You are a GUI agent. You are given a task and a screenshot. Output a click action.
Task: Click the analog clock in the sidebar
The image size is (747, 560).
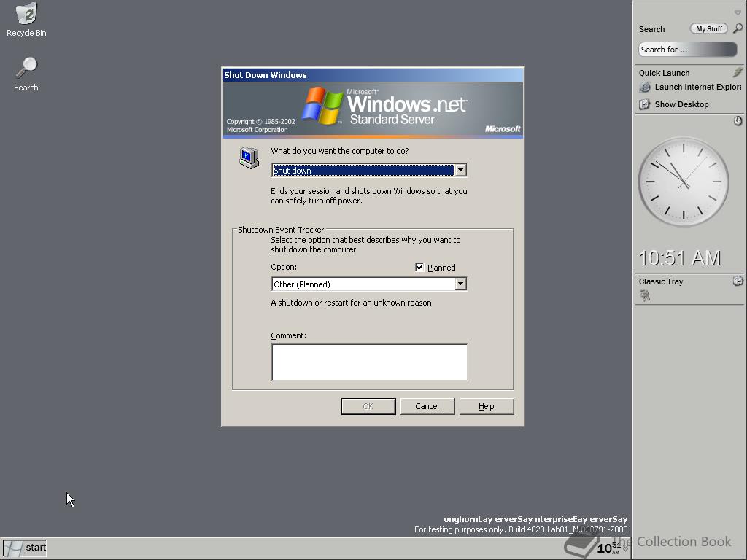(684, 182)
